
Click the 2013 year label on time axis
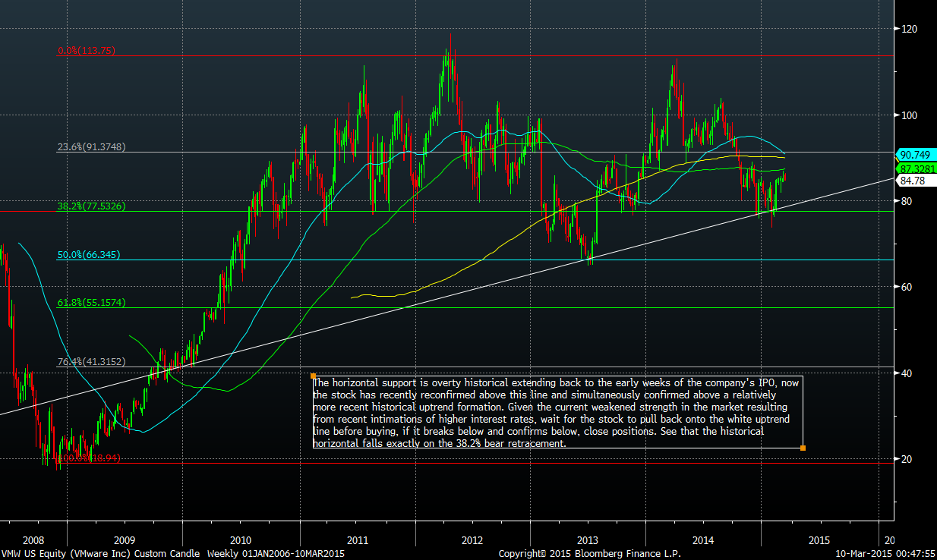click(x=588, y=541)
